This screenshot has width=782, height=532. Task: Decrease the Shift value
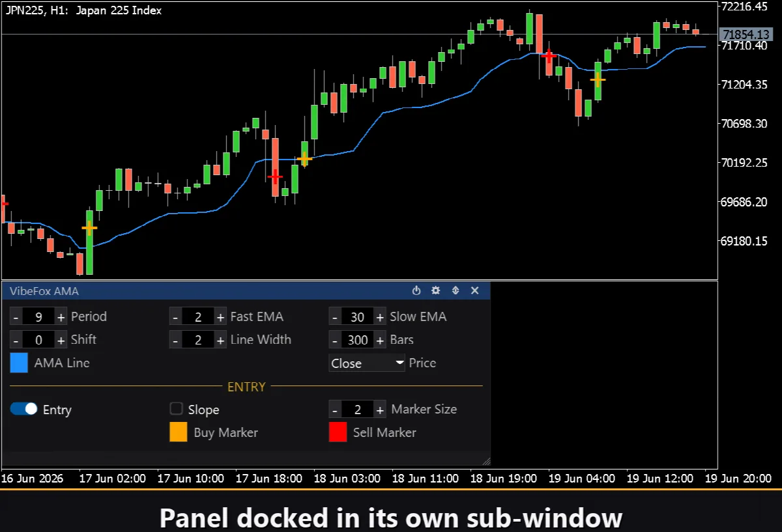(16, 340)
